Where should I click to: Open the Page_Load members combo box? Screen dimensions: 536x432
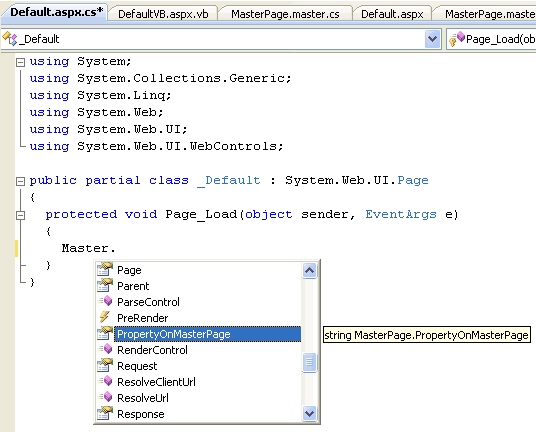[x=491, y=39]
